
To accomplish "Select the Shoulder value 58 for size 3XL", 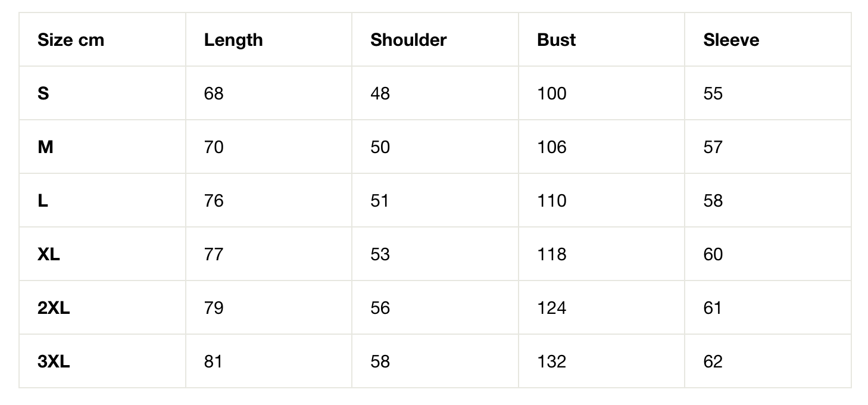I will point(380,362).
